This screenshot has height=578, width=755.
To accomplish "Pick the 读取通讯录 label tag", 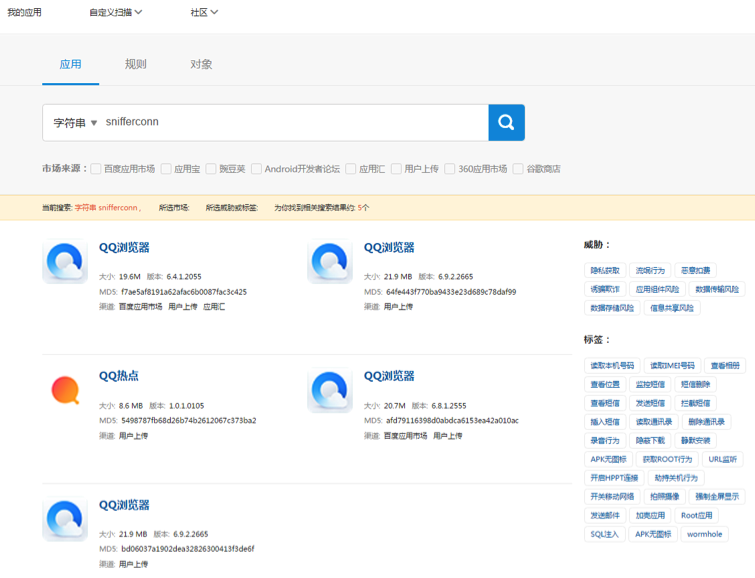I will [x=654, y=422].
